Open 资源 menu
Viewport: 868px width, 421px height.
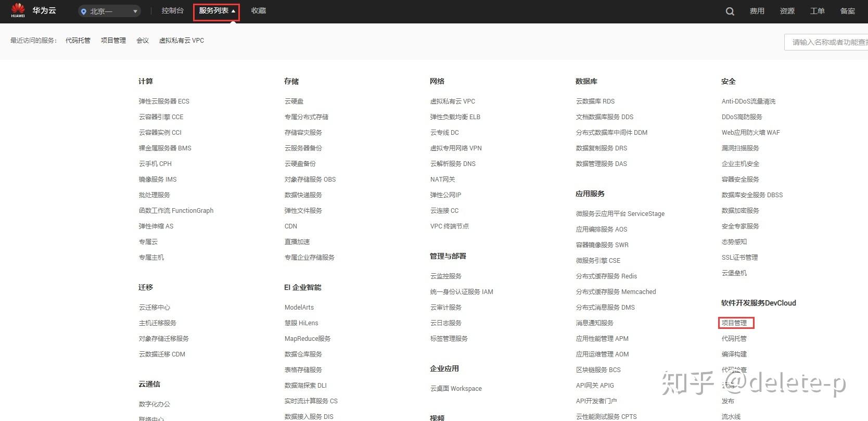(787, 11)
